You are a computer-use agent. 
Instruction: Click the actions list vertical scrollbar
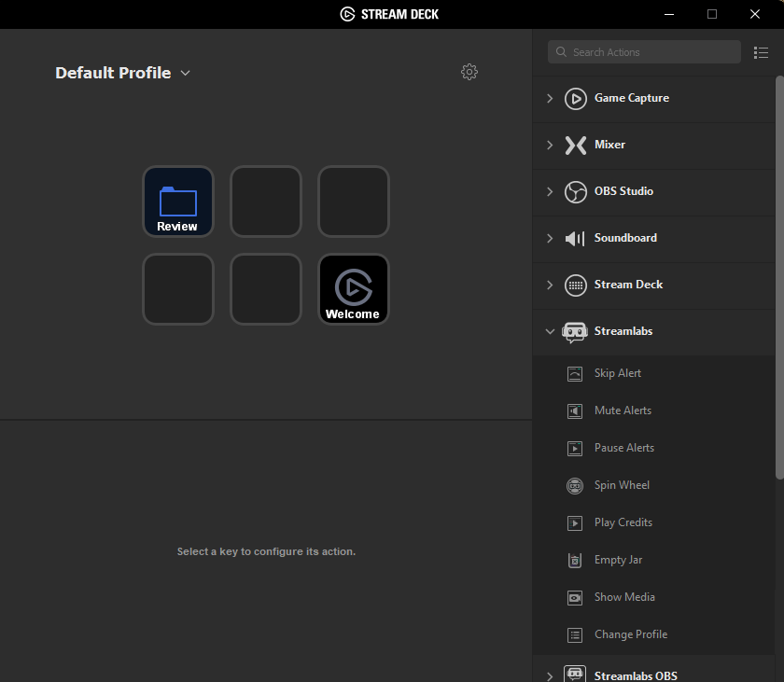pos(779,278)
